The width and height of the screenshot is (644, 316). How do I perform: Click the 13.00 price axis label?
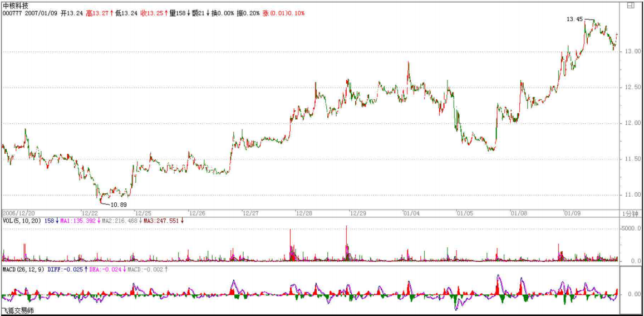pos(632,52)
